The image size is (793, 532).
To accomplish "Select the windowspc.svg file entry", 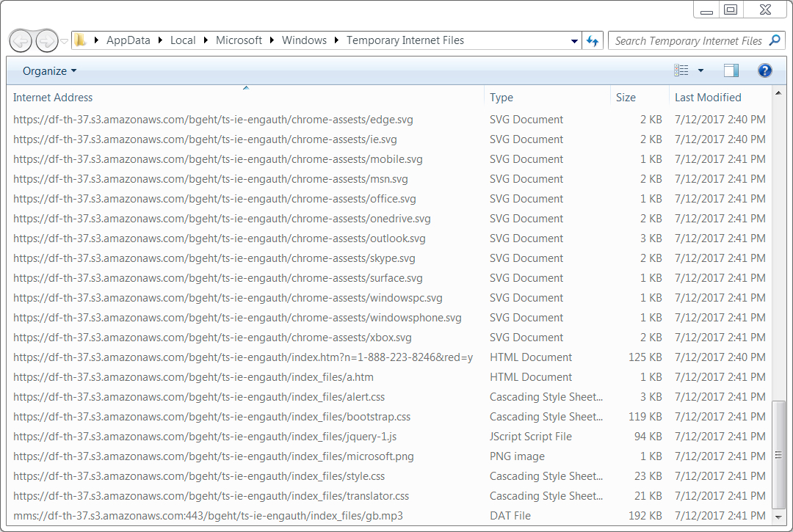I will point(389,298).
